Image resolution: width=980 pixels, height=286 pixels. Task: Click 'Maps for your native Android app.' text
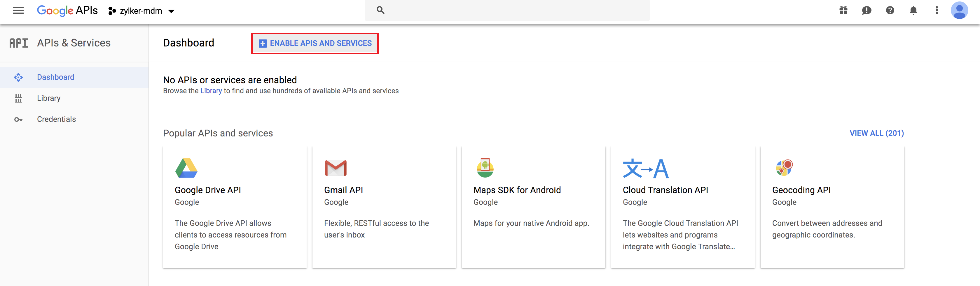531,223
